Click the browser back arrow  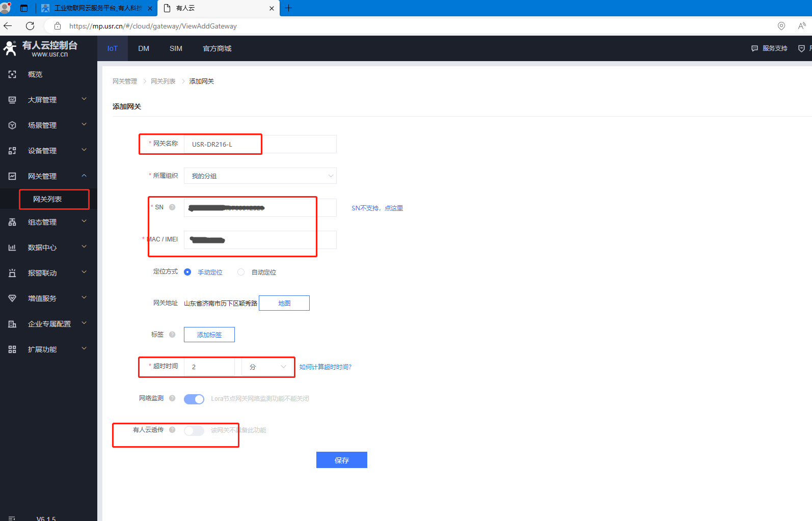tap(8, 26)
